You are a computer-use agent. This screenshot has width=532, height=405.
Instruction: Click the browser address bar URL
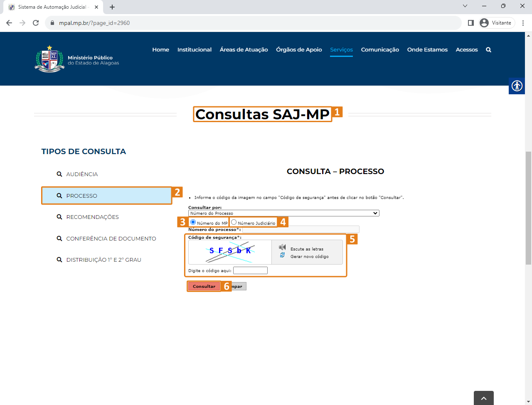tap(94, 23)
